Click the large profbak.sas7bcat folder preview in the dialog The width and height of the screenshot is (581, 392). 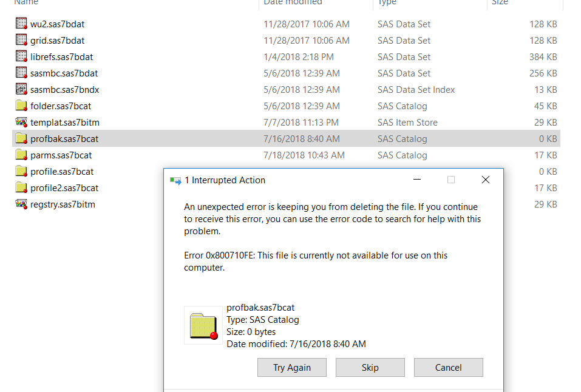point(203,324)
